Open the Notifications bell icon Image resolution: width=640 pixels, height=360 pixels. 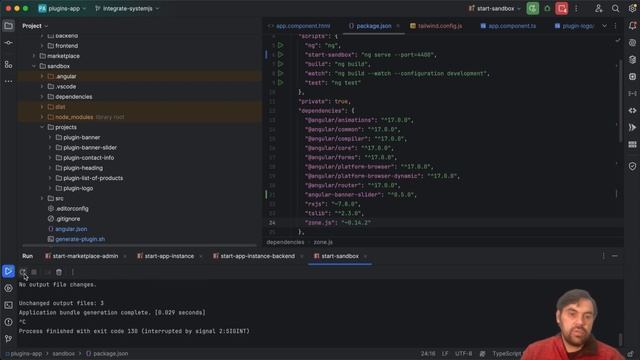632,26
